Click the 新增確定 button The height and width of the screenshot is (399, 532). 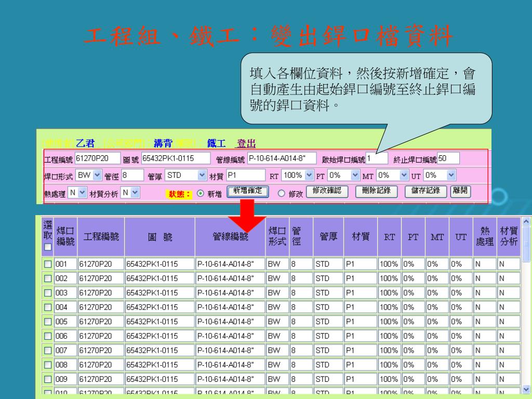247,191
